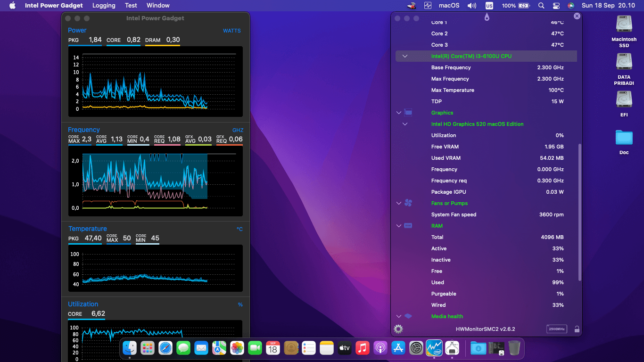644x362 pixels.
Task: Close the HWMonitorSMC2 popover with X
Action: point(577,16)
